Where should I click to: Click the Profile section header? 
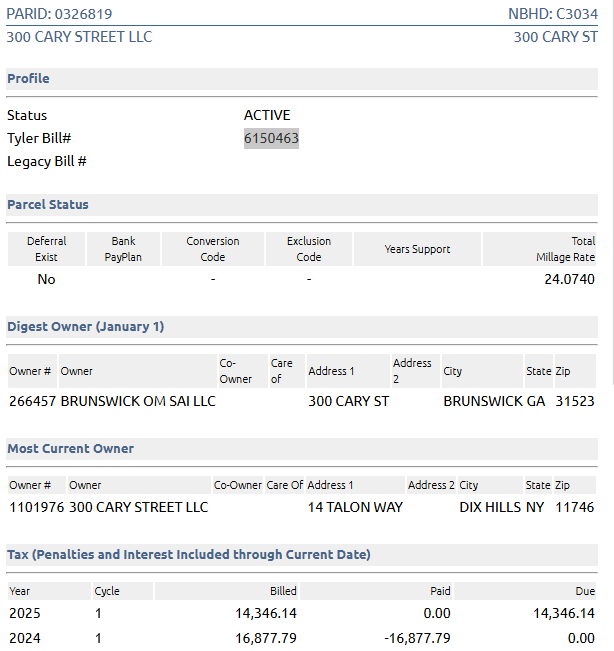tap(28, 79)
